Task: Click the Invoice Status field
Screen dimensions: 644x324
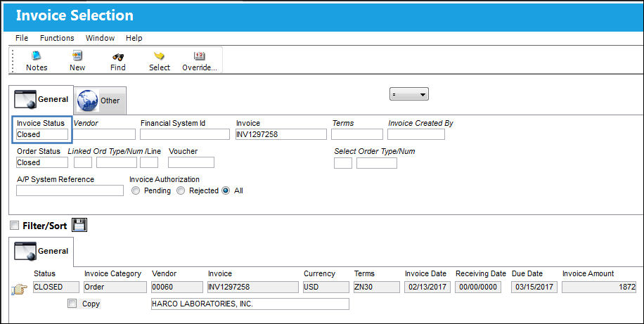Action: [42, 134]
